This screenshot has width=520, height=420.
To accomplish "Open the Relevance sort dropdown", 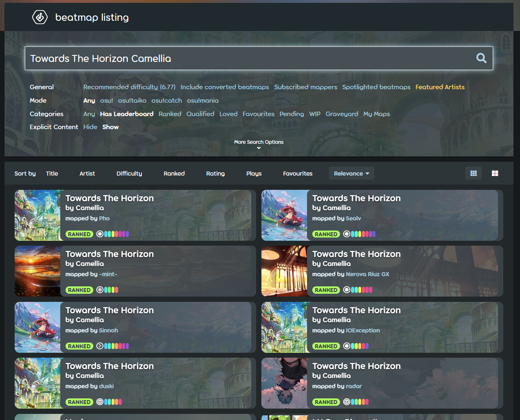I will point(351,173).
